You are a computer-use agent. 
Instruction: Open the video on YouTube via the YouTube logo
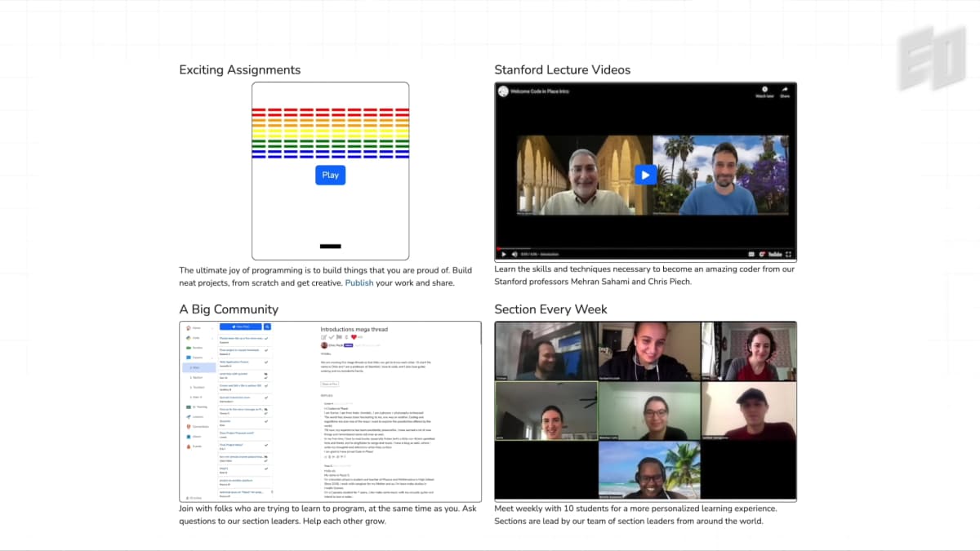[775, 254]
